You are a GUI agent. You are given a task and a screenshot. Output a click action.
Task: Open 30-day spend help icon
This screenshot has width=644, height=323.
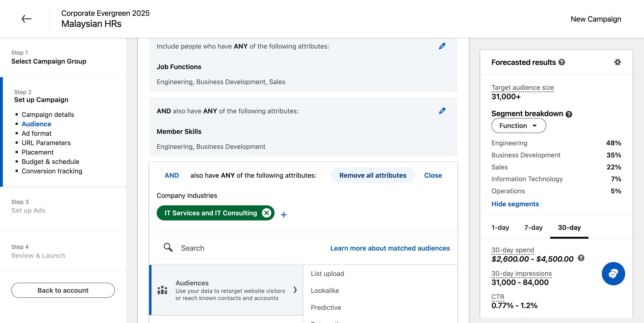point(581,258)
